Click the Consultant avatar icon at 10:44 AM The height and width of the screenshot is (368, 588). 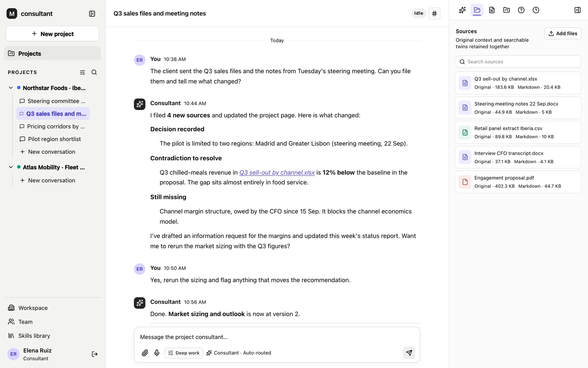coord(140,105)
